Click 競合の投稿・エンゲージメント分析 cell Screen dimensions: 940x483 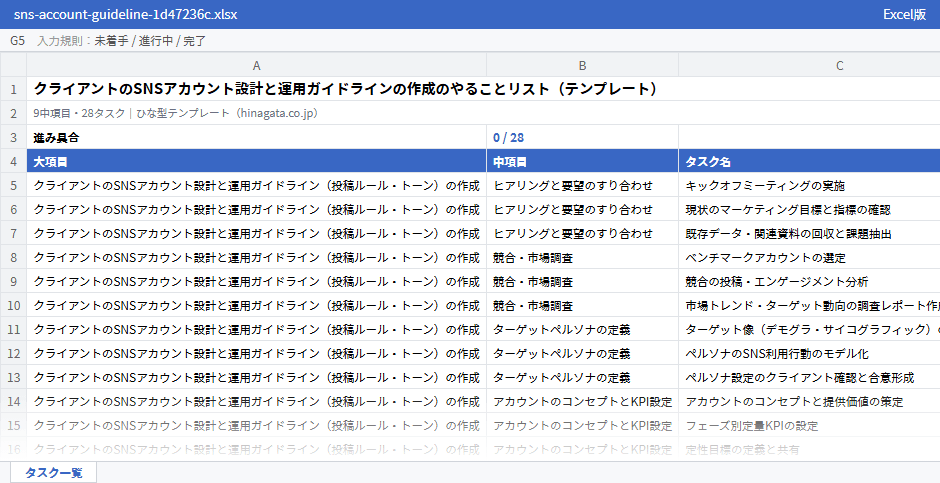click(809, 281)
